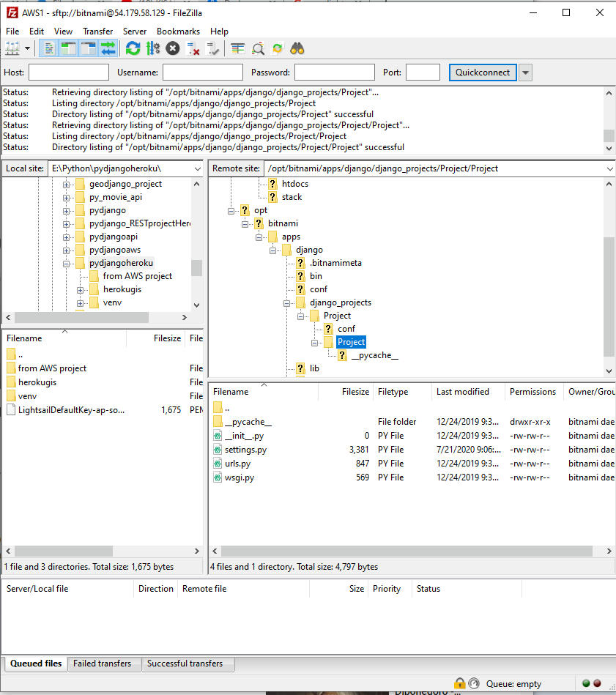Screen dimensions: 616x695
Task: Click the Port input field
Action: pyautogui.click(x=423, y=73)
